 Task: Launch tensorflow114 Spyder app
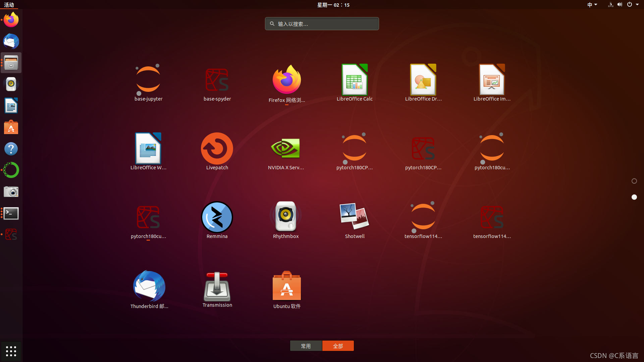click(x=492, y=220)
